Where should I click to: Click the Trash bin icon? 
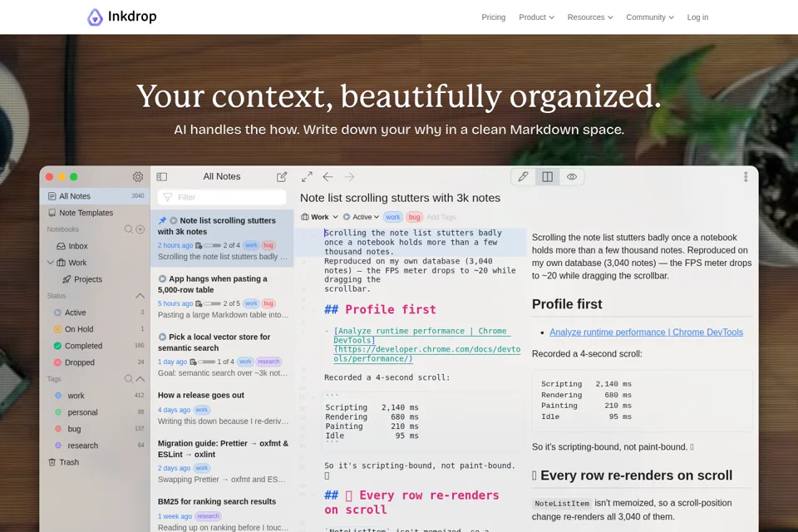point(52,462)
